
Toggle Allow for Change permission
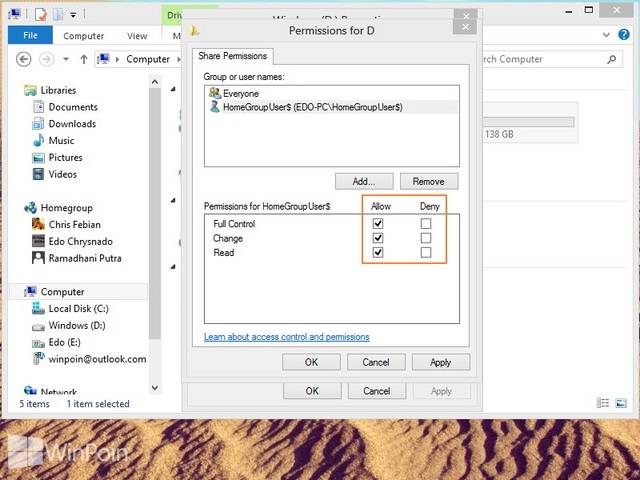(x=378, y=238)
